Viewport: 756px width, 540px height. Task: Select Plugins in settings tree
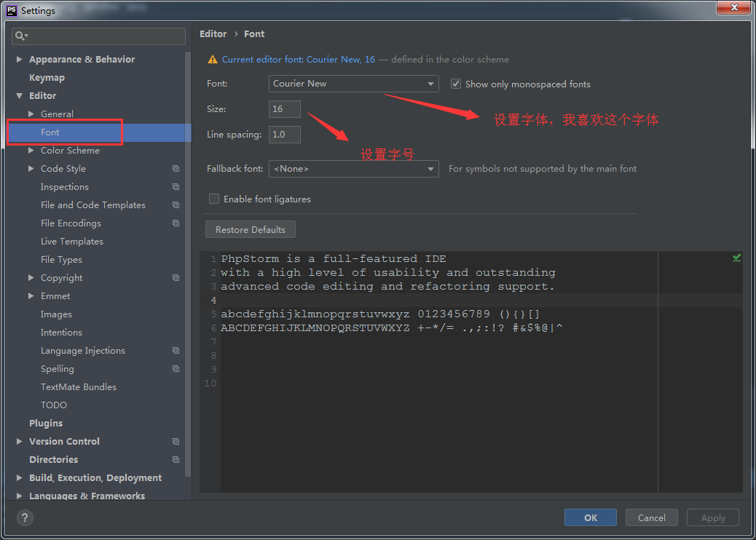point(46,424)
